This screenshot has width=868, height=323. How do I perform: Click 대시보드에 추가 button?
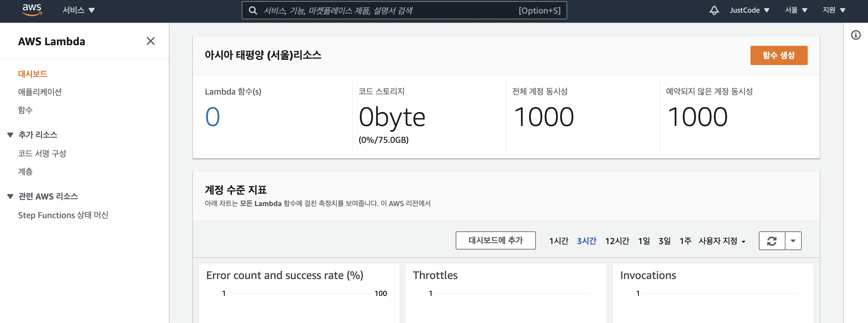click(x=495, y=240)
